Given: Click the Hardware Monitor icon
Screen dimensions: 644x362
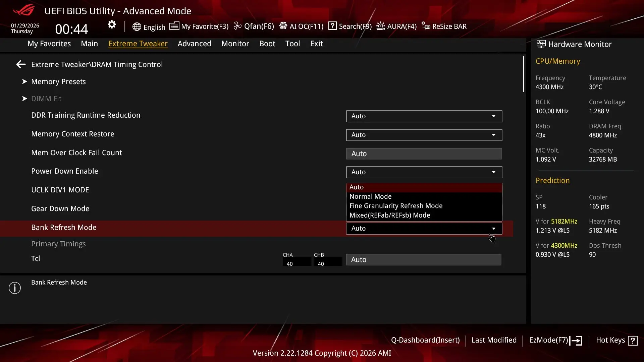Looking at the screenshot, I should [x=541, y=44].
